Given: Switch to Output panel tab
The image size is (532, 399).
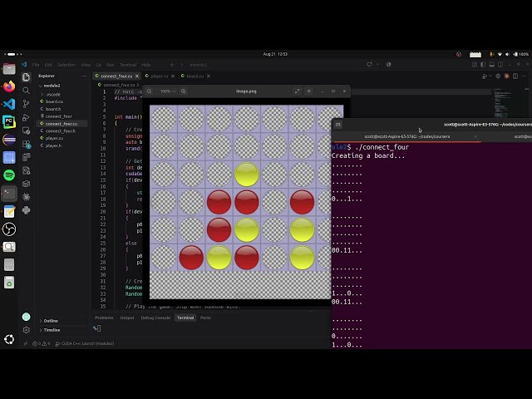Looking at the screenshot, I should (127, 318).
